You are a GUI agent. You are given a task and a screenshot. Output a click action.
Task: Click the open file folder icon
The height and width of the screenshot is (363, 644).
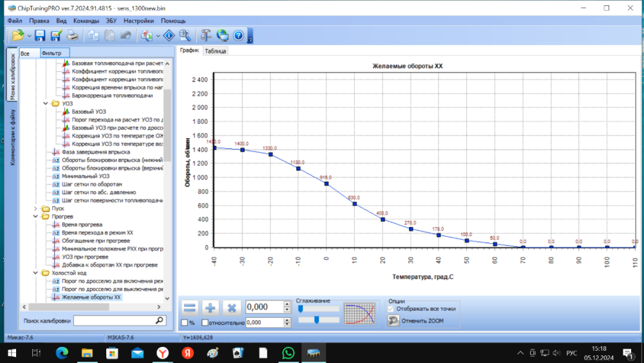[x=17, y=35]
